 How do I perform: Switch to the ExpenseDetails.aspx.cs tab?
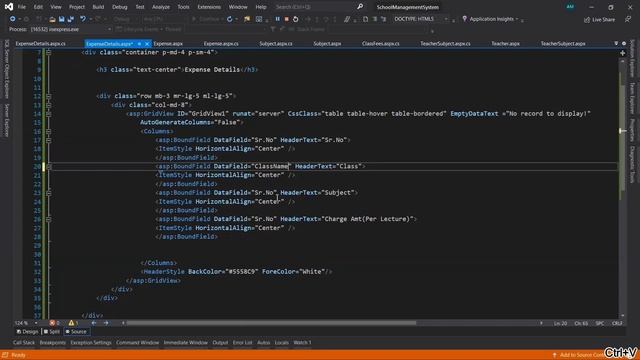pyautogui.click(x=40, y=44)
